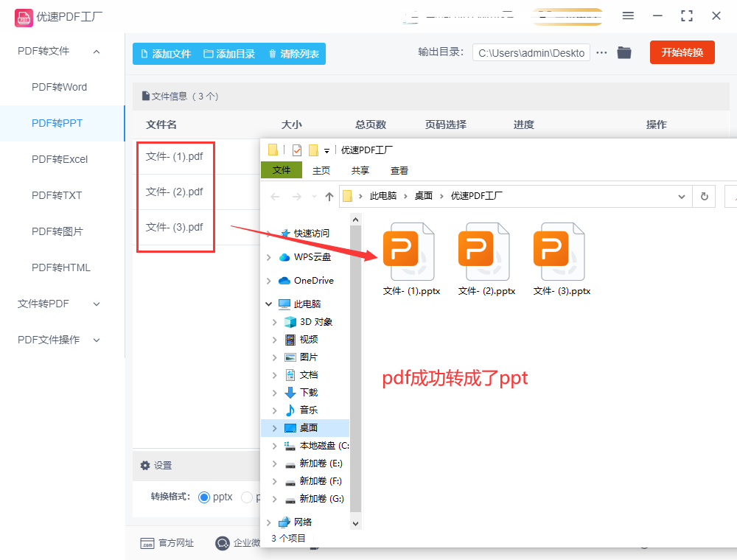Click the three dots browse output path
This screenshot has height=560, width=737.
tap(601, 52)
